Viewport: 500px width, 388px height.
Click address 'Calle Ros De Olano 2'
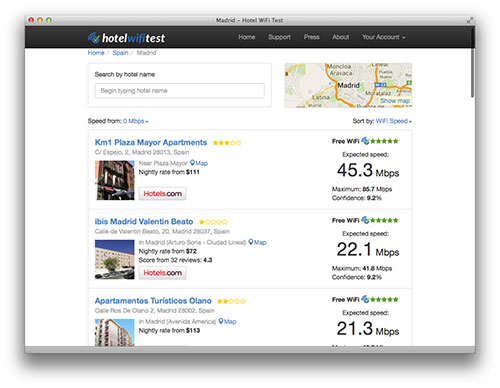click(x=154, y=311)
